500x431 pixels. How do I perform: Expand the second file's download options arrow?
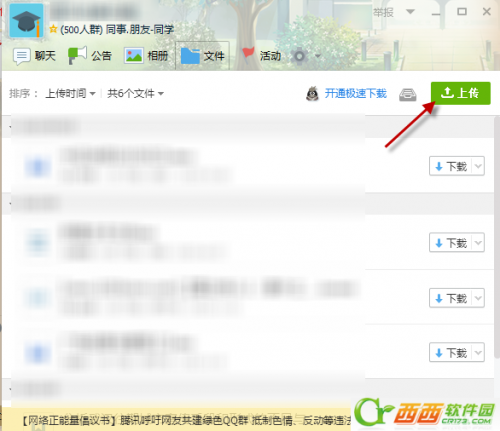(x=478, y=243)
